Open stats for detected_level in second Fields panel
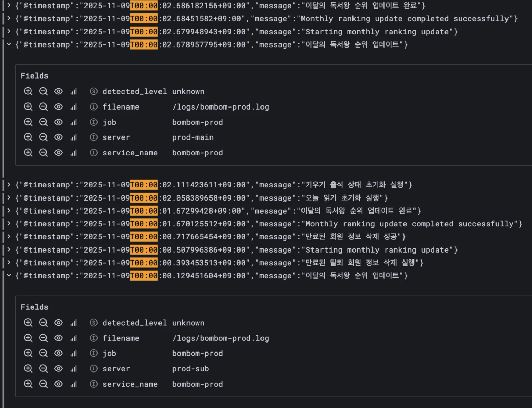Screen dimensions: 532x408 73,323
